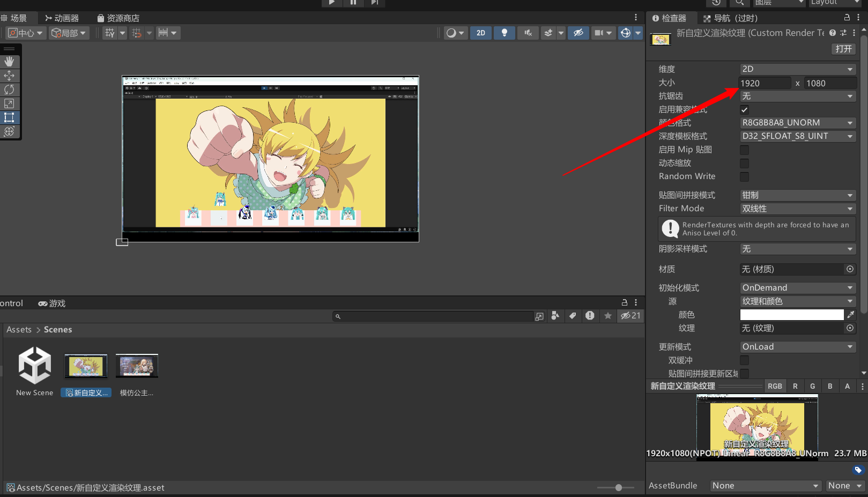Click 纹理 object picker circle

(x=850, y=328)
